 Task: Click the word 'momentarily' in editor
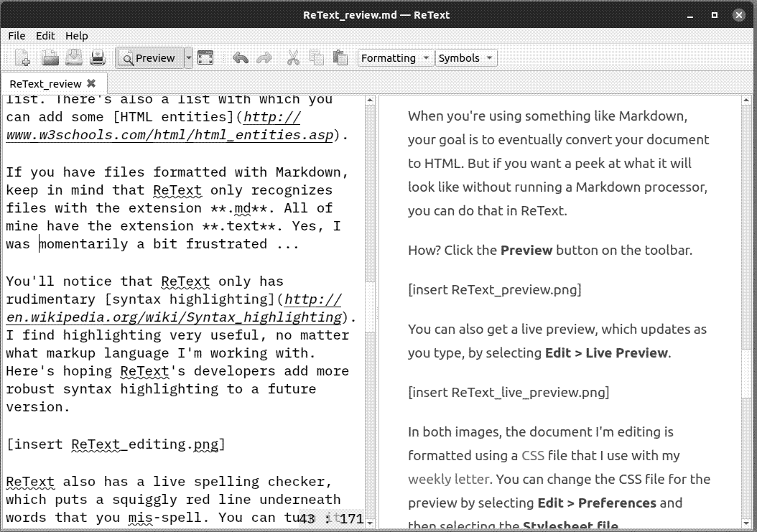click(83, 244)
